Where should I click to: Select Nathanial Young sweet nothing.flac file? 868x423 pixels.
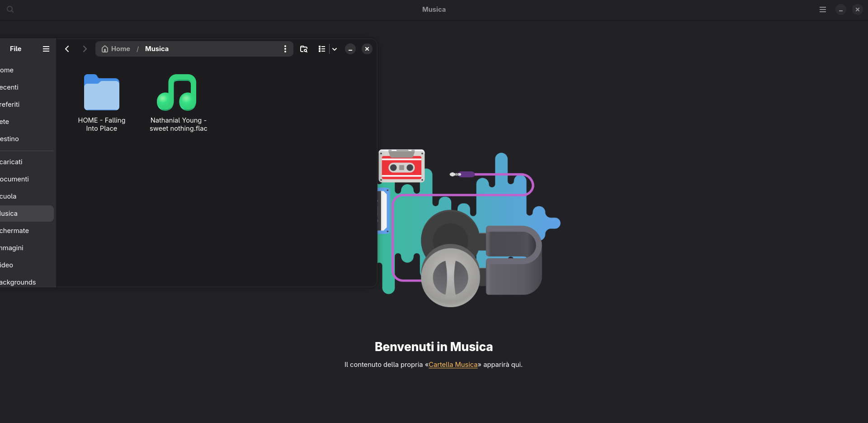(x=177, y=93)
